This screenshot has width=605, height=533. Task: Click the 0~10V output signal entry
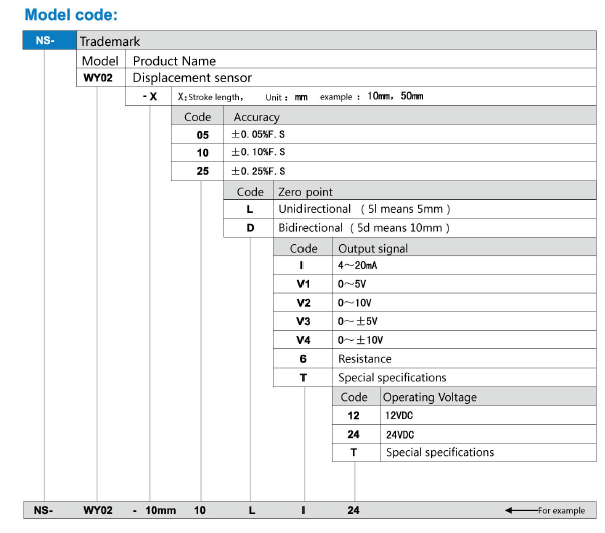[355, 303]
